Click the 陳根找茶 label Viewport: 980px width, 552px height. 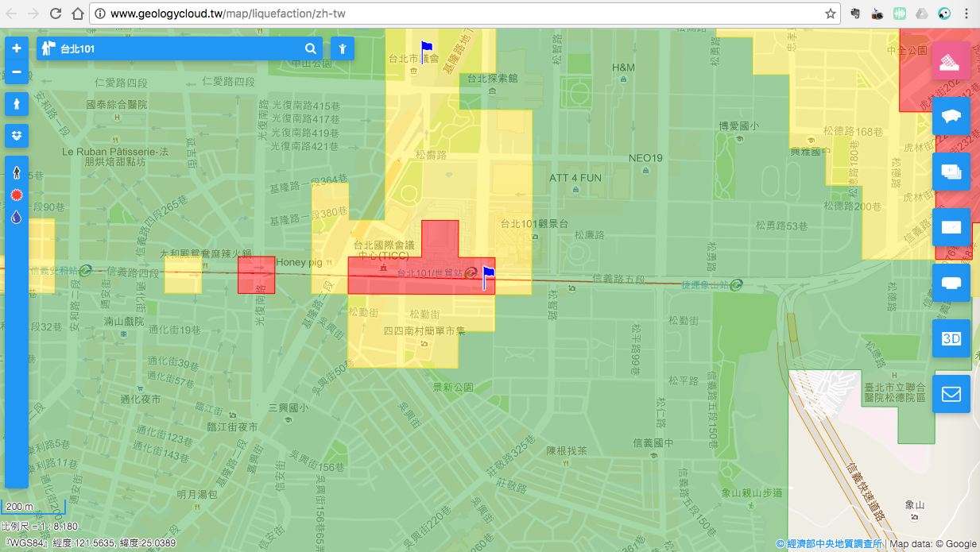click(x=566, y=450)
